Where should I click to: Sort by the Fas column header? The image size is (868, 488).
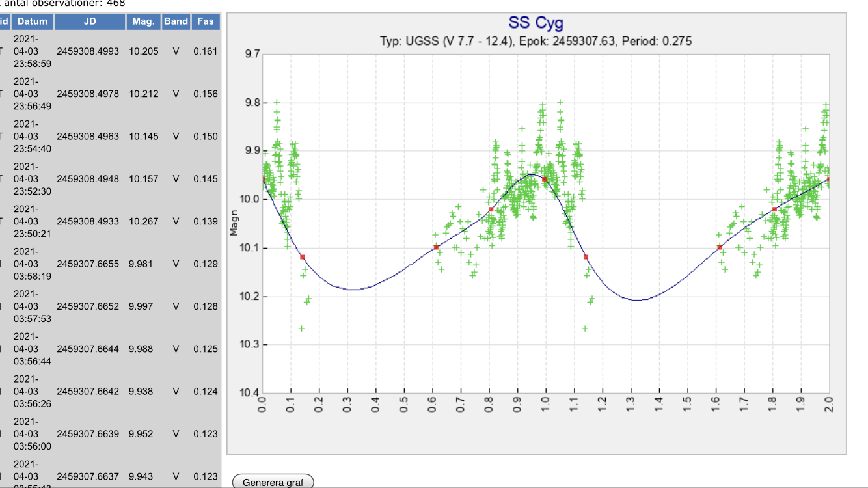206,21
